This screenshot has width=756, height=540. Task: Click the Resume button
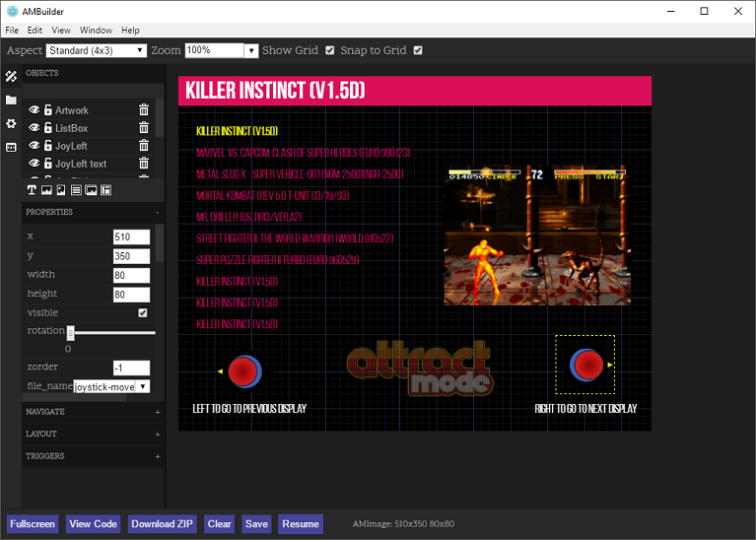pos(301,524)
